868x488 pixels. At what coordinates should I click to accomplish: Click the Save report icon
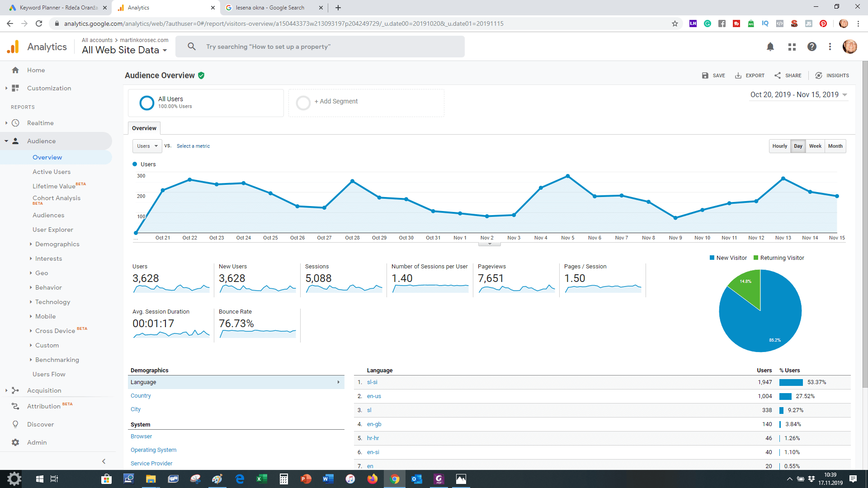pyautogui.click(x=705, y=75)
